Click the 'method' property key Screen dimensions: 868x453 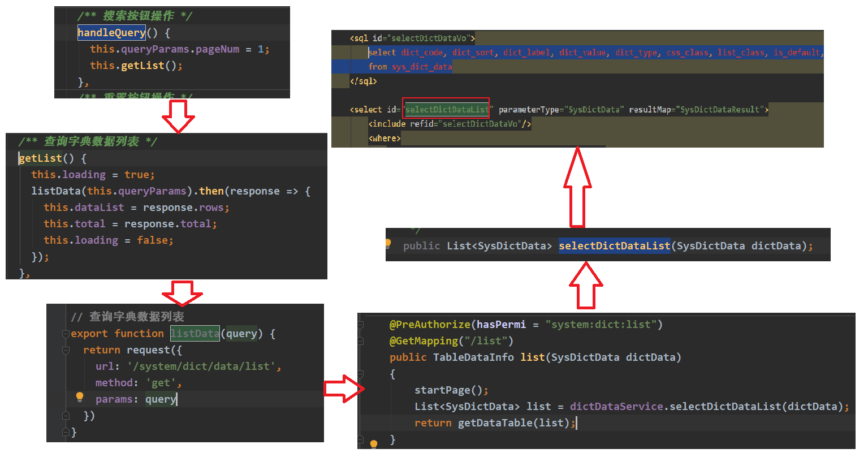[x=114, y=383]
